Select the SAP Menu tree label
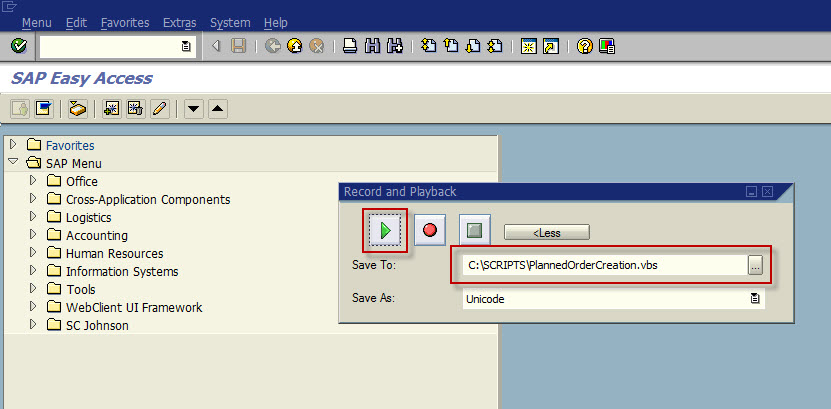Image resolution: width=831 pixels, height=409 pixels. [x=74, y=164]
